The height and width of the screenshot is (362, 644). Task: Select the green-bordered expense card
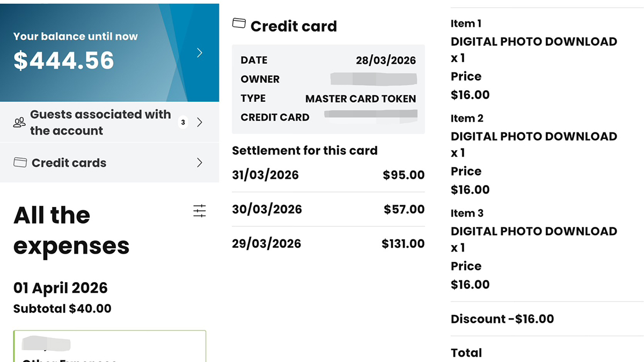coord(109,346)
